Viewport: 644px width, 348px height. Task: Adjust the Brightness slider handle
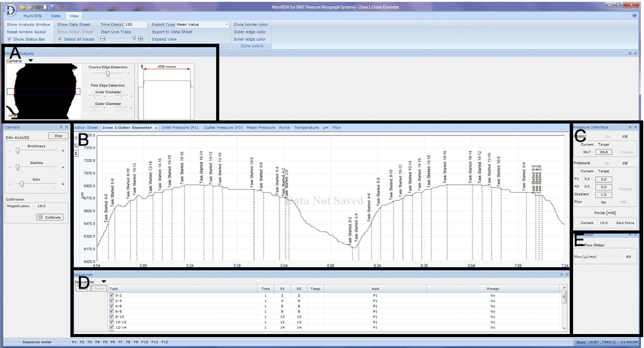[17, 151]
